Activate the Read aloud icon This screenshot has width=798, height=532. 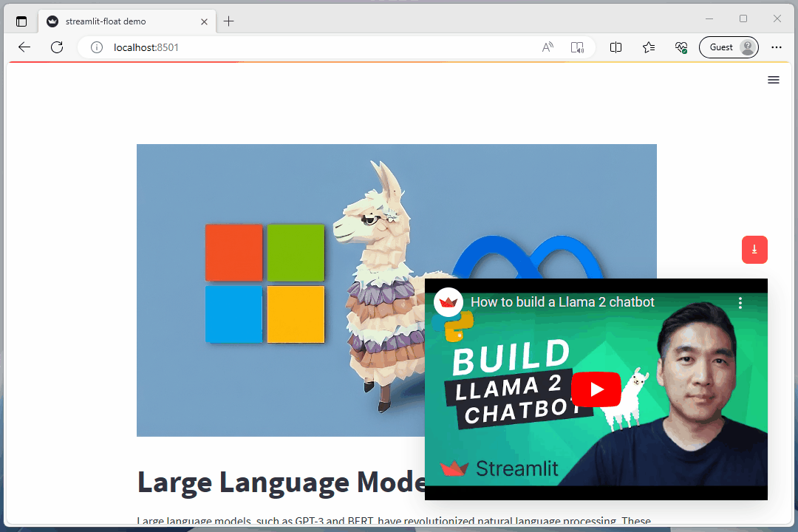548,47
